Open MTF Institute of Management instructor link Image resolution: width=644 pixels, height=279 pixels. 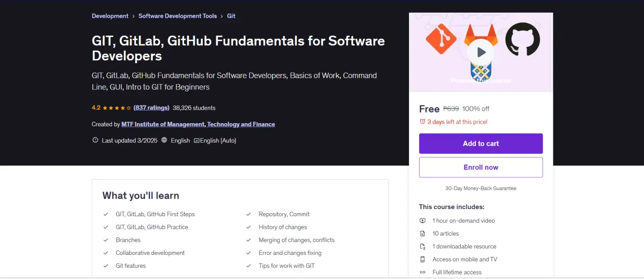point(198,124)
